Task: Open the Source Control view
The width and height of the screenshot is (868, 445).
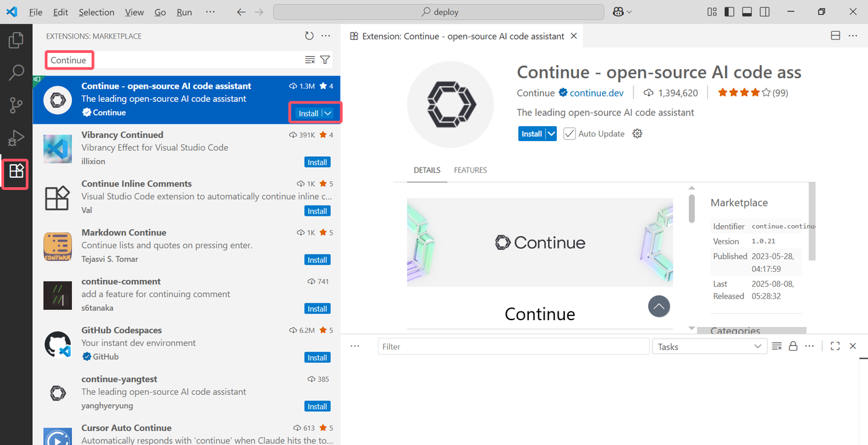Action: pos(16,105)
